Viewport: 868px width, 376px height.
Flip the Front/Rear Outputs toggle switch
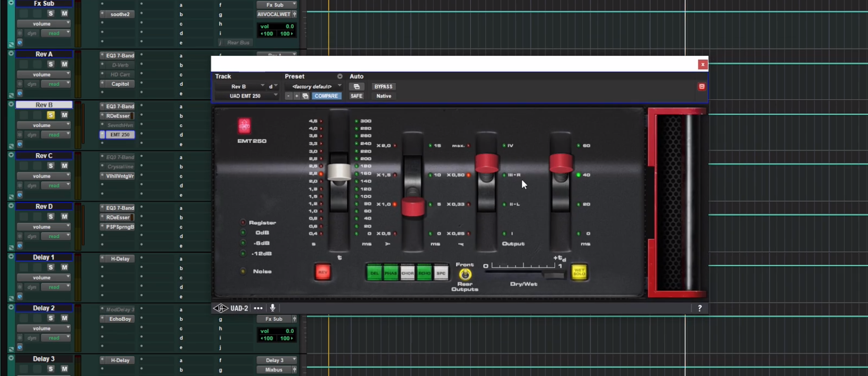pos(465,275)
